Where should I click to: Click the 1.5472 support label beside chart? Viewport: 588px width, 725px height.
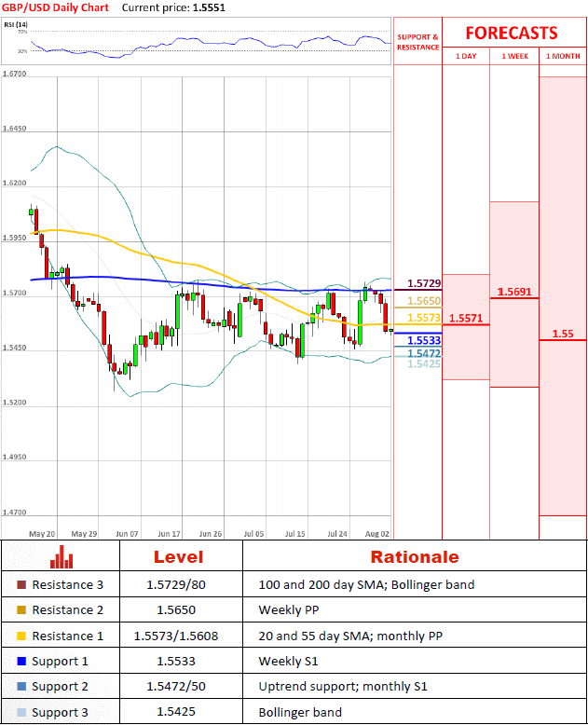(424, 353)
